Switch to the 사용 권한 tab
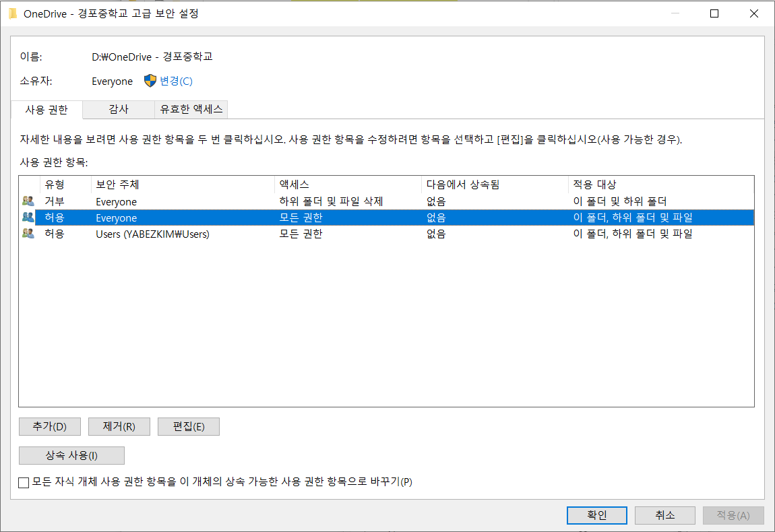This screenshot has width=775, height=532. (46, 109)
